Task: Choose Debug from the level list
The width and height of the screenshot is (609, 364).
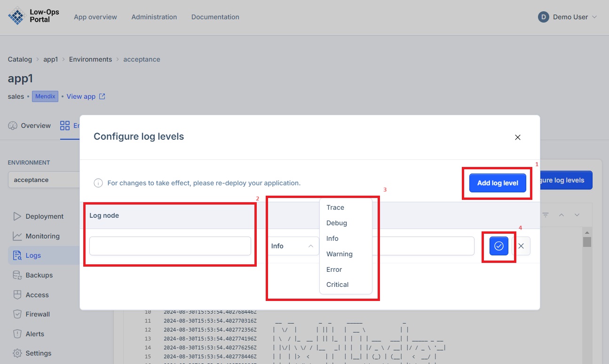Action: 337,223
